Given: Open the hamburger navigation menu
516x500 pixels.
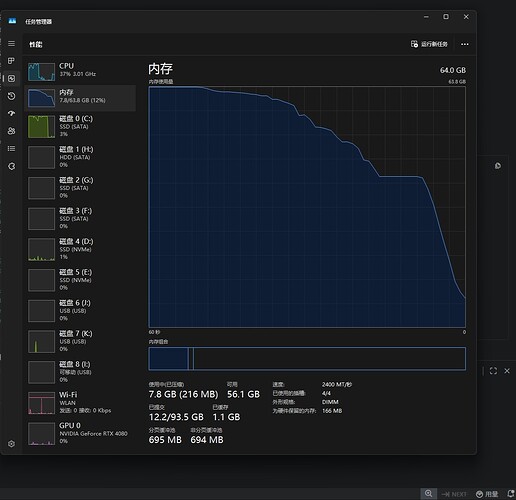Looking at the screenshot, I should pos(11,44).
